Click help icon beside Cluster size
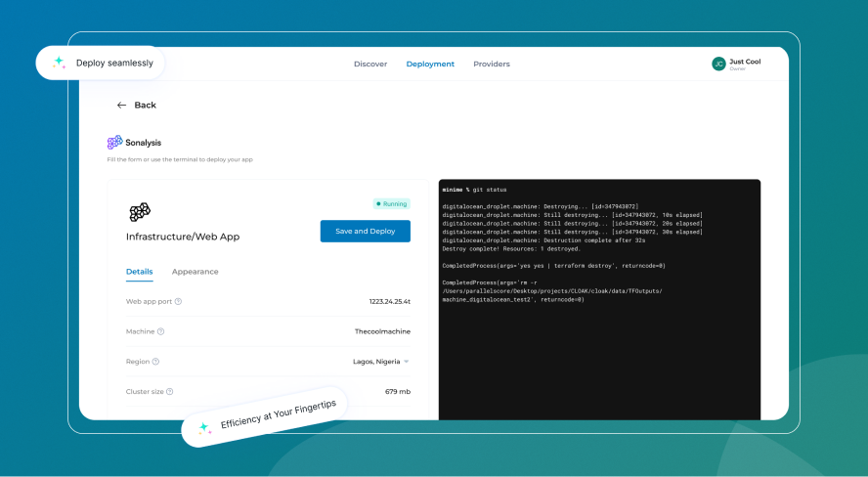Image resolution: width=868 pixels, height=477 pixels. pyautogui.click(x=170, y=391)
